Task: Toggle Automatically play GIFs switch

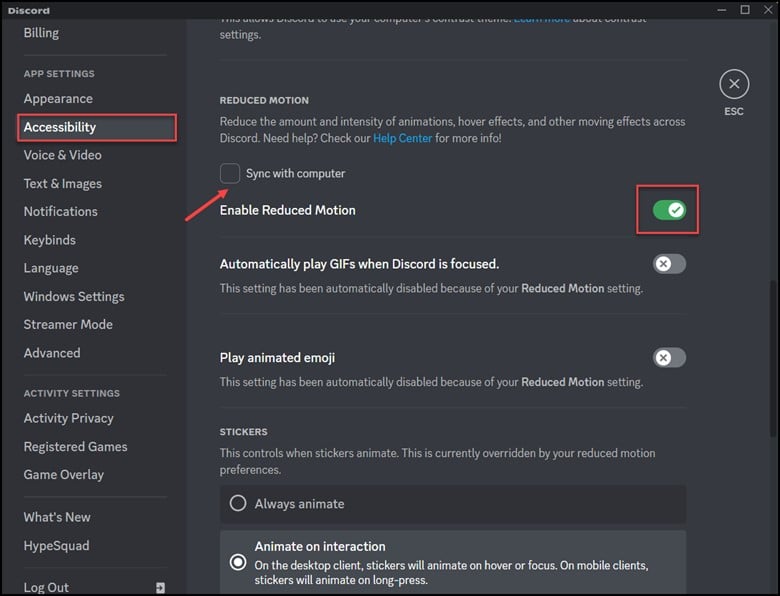Action: (668, 264)
